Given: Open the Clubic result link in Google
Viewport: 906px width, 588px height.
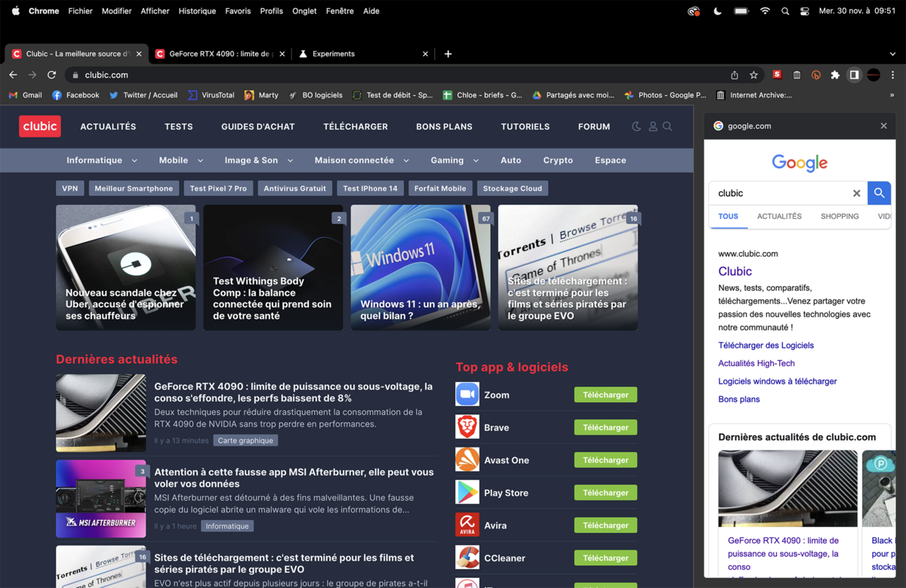Looking at the screenshot, I should [x=735, y=272].
